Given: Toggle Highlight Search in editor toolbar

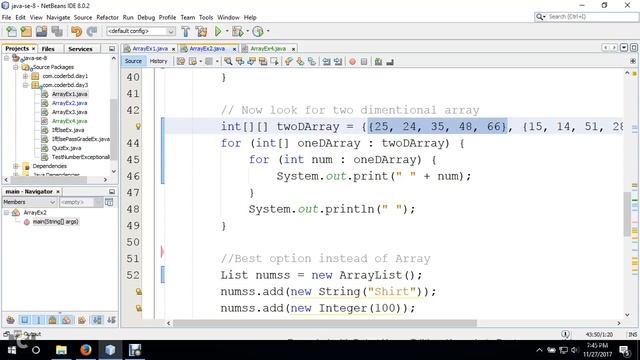Looking at the screenshot, I should pyautogui.click(x=263, y=62).
